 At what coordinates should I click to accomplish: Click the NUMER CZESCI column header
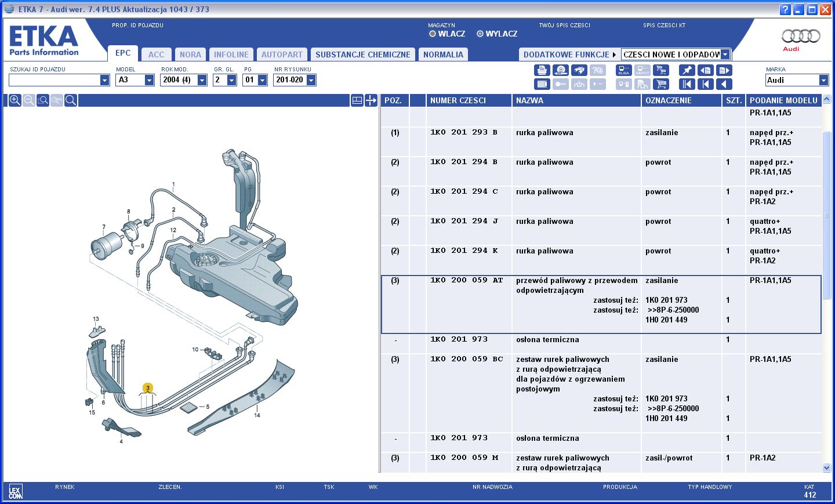pyautogui.click(x=469, y=100)
